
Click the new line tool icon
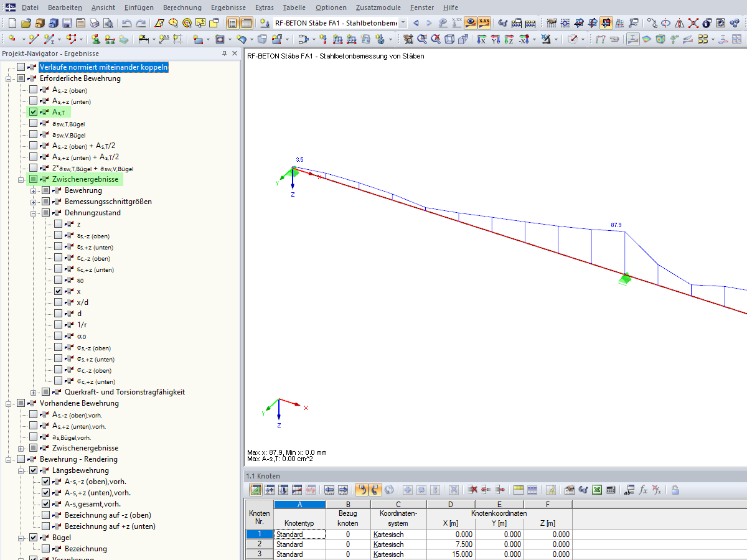[34, 39]
